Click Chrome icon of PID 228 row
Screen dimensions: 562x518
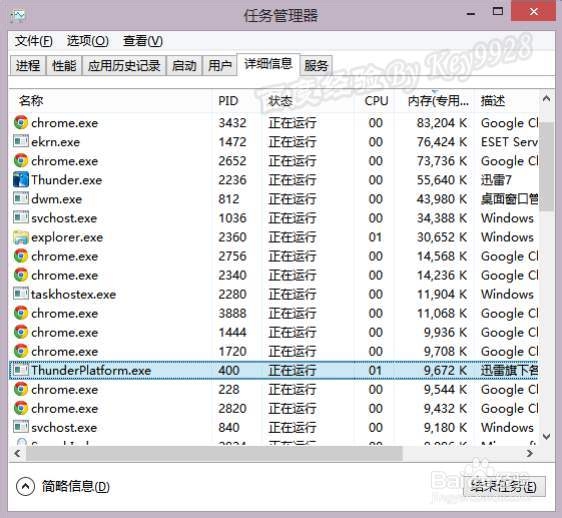click(x=21, y=389)
